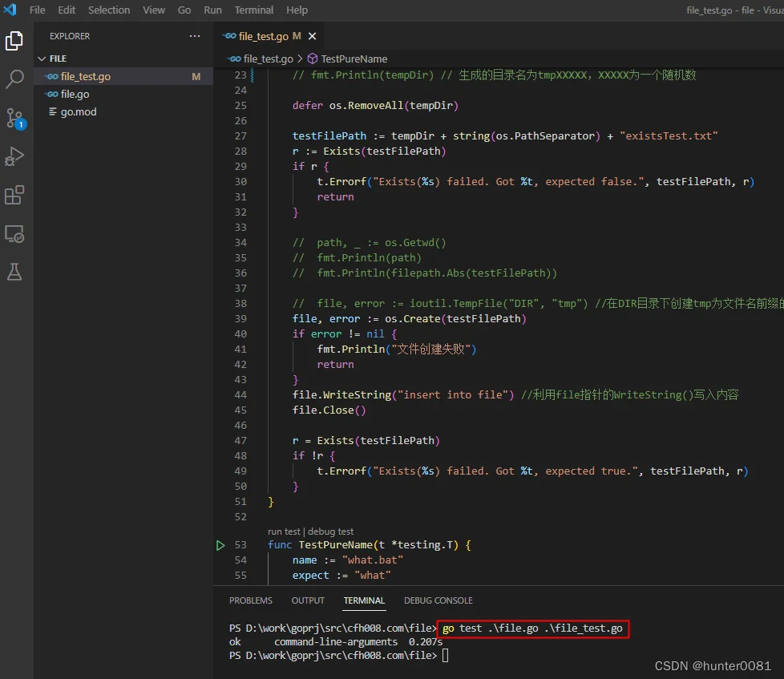Switch to the PROBLEMS panel tab
Viewport: 784px width, 679px height.
tap(250, 600)
